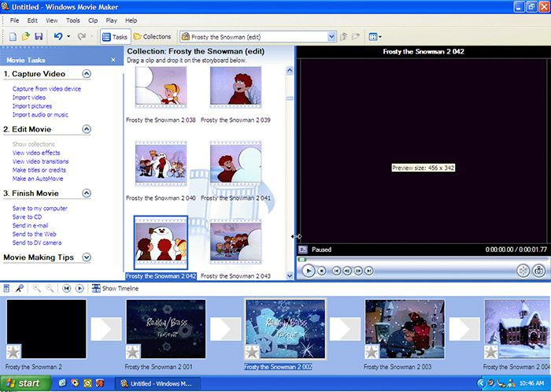Click collection scrollbar down arrow

tap(290, 276)
